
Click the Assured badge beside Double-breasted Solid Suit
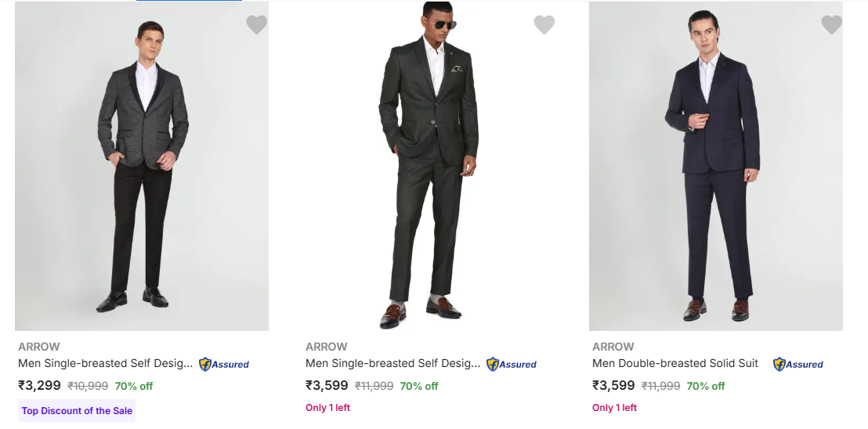pyautogui.click(x=798, y=364)
